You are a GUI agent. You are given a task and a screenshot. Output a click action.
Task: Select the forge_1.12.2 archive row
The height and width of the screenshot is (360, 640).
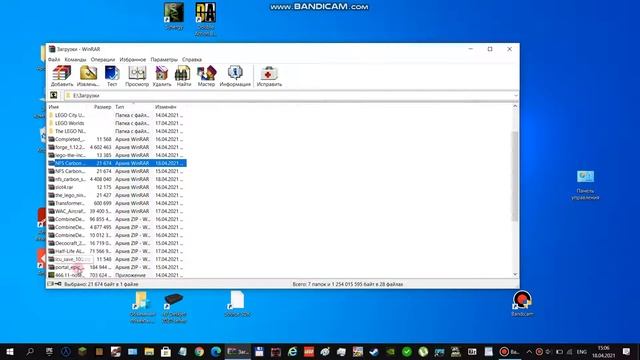pos(116,147)
